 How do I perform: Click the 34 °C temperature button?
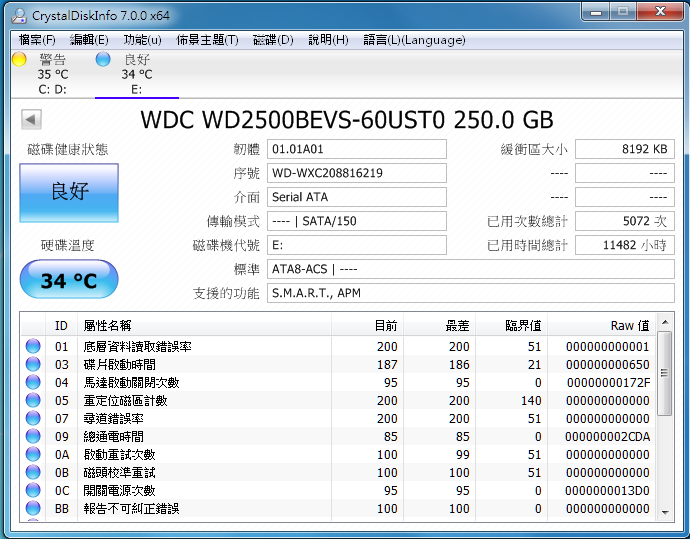point(69,279)
